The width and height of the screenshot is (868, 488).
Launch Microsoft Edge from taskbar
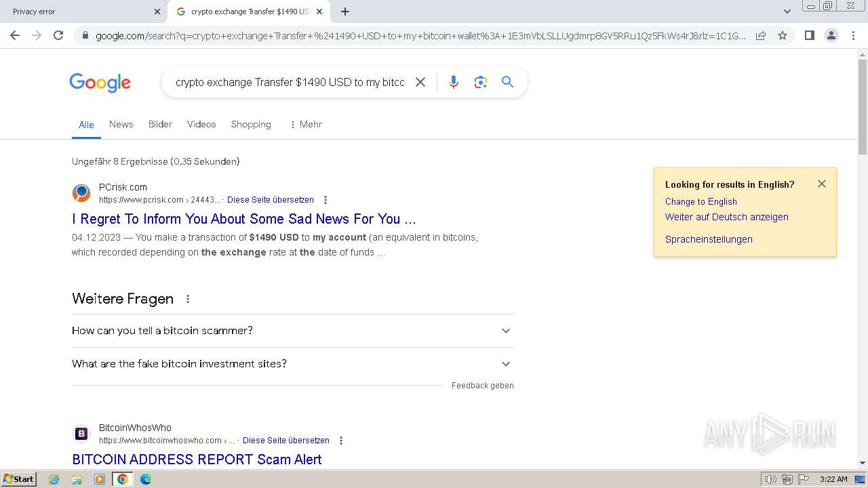pos(145,479)
